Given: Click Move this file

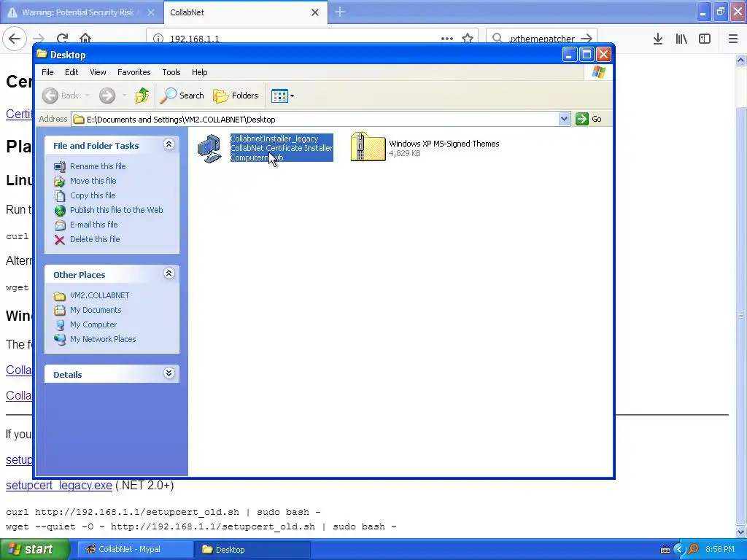Looking at the screenshot, I should click(93, 181).
